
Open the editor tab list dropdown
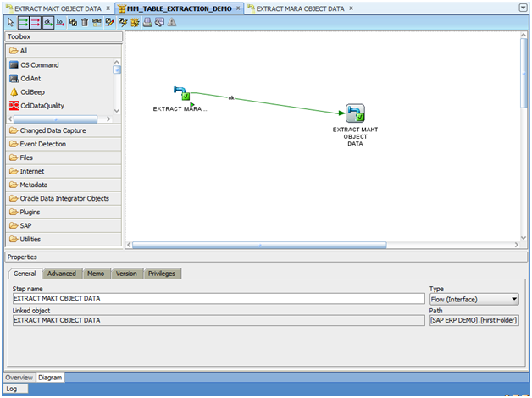[523, 8]
